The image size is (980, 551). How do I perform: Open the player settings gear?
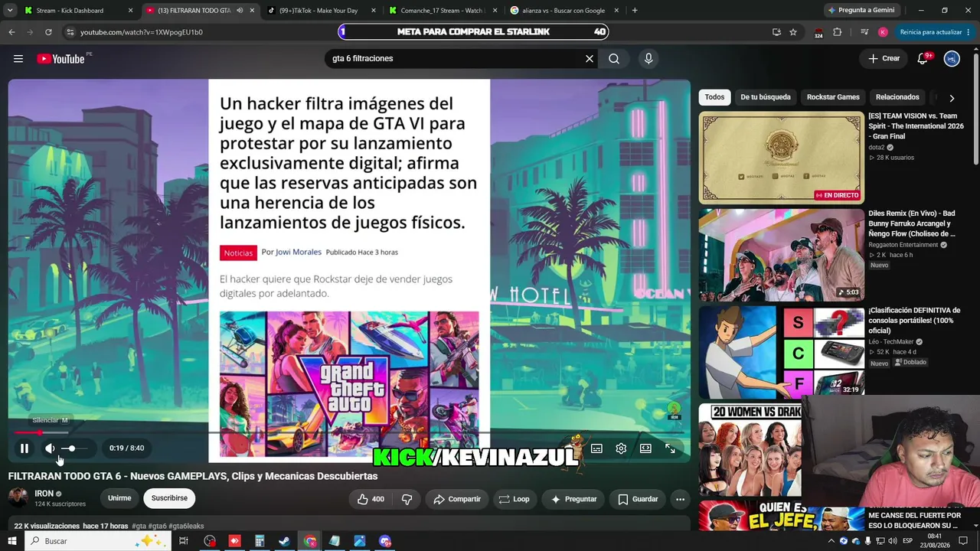pyautogui.click(x=621, y=448)
